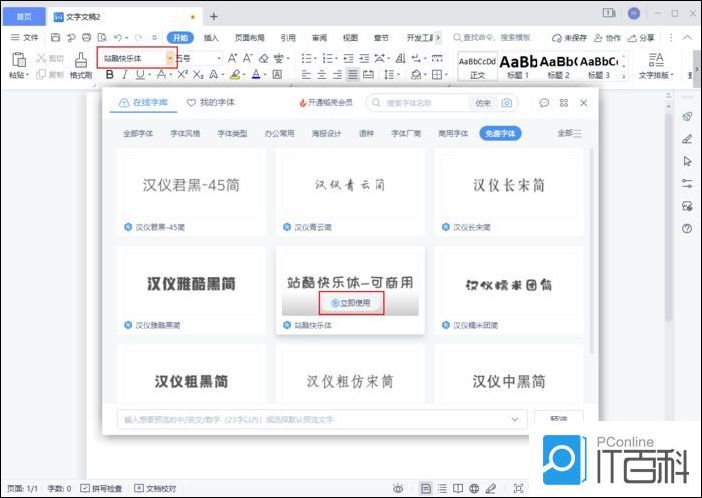The width and height of the screenshot is (702, 498).
Task: Click the Print icon in quick toolbar
Action: 86,38
